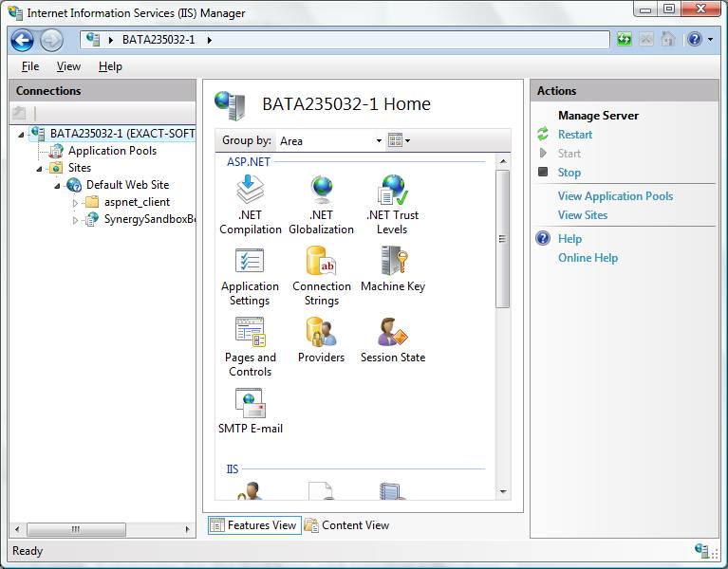Click the View Application Pools link
Image resolution: width=728 pixels, height=569 pixels.
click(615, 196)
